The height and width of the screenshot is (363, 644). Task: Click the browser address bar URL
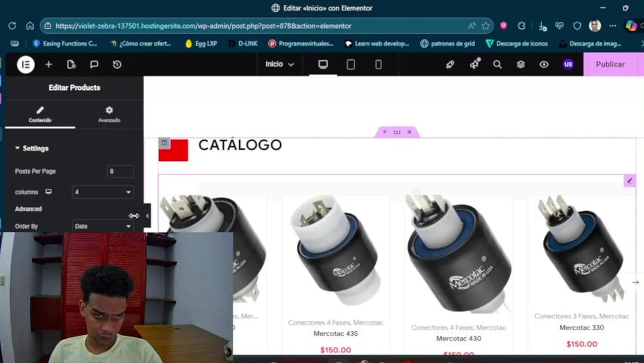(203, 26)
